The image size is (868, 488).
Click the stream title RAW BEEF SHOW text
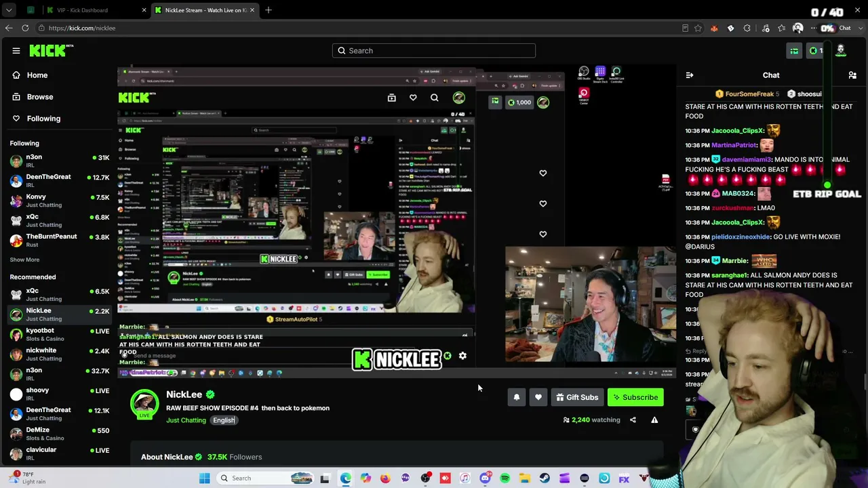[x=248, y=408]
